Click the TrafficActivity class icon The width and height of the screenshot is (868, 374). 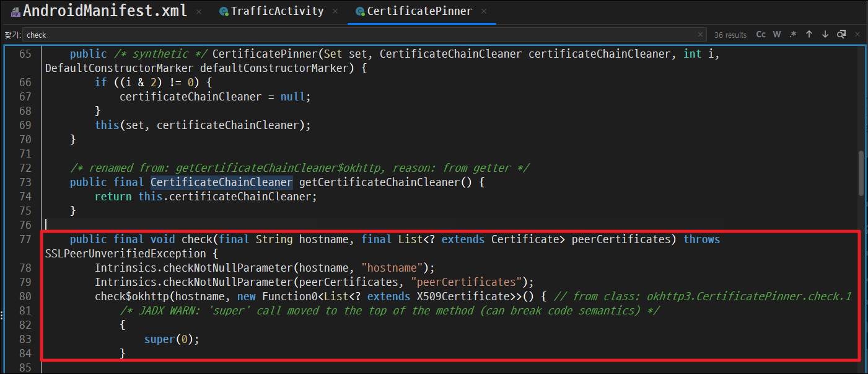[x=224, y=11]
